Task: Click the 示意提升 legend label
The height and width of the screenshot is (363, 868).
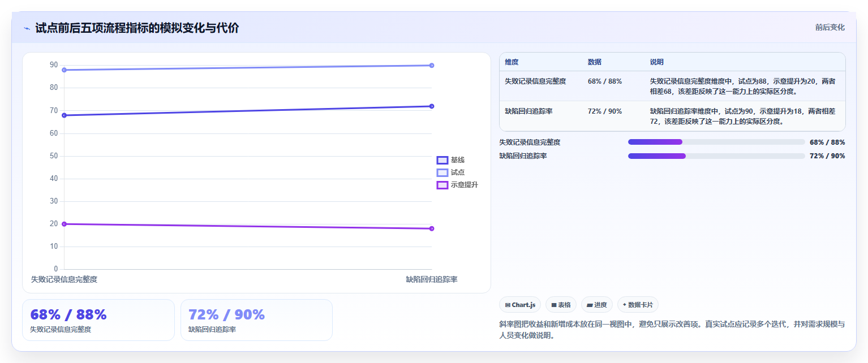Action: pyautogui.click(x=465, y=185)
